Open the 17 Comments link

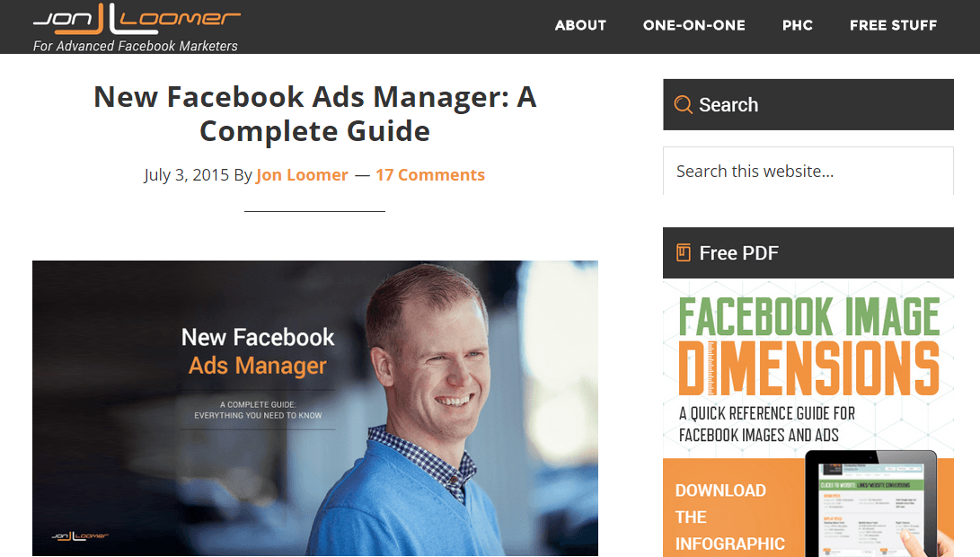coord(430,175)
